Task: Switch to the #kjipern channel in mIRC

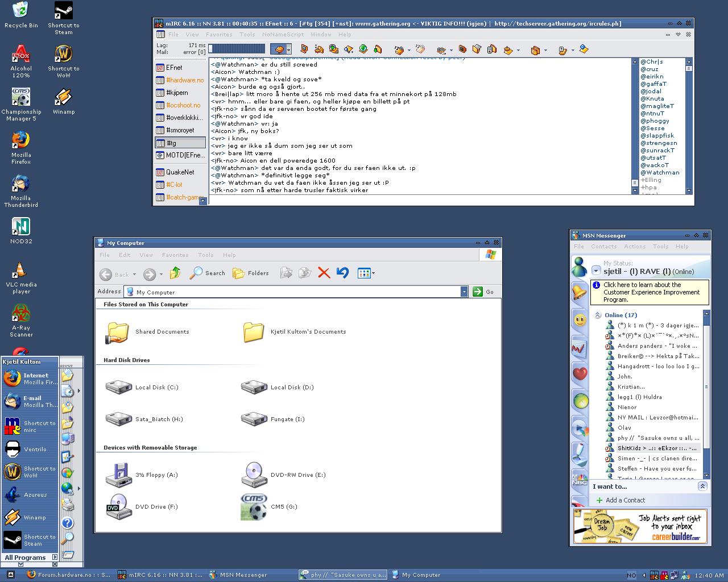Action: [180, 93]
